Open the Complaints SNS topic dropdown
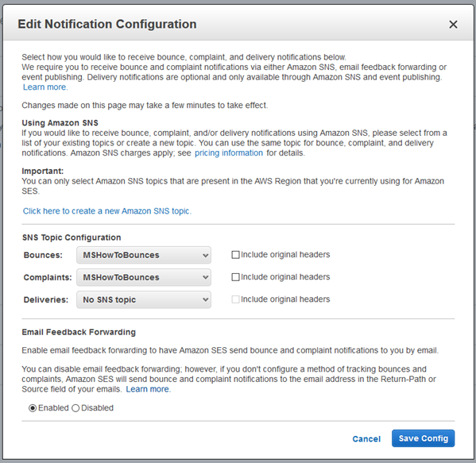 tap(144, 277)
